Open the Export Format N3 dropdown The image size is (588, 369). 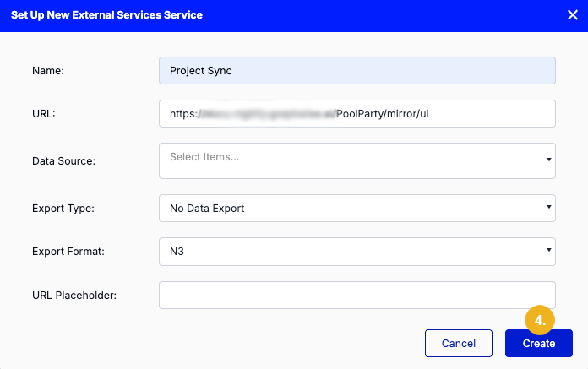click(x=357, y=252)
